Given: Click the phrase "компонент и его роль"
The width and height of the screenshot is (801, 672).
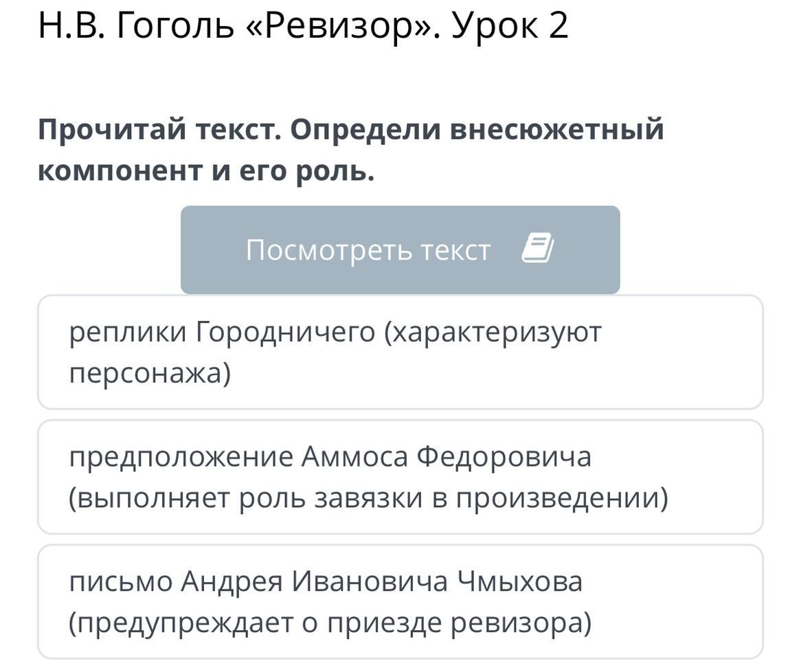Looking at the screenshot, I should 205,171.
